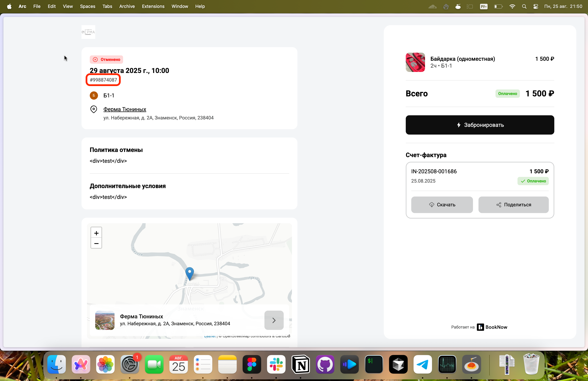Viewport: 588px width, 381px height.
Task: Open the Archive menu
Action: click(127, 6)
